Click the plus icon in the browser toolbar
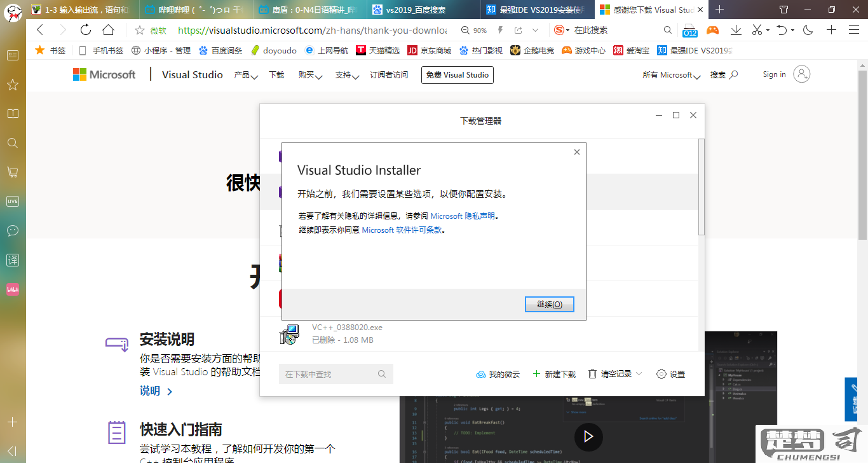 point(831,30)
